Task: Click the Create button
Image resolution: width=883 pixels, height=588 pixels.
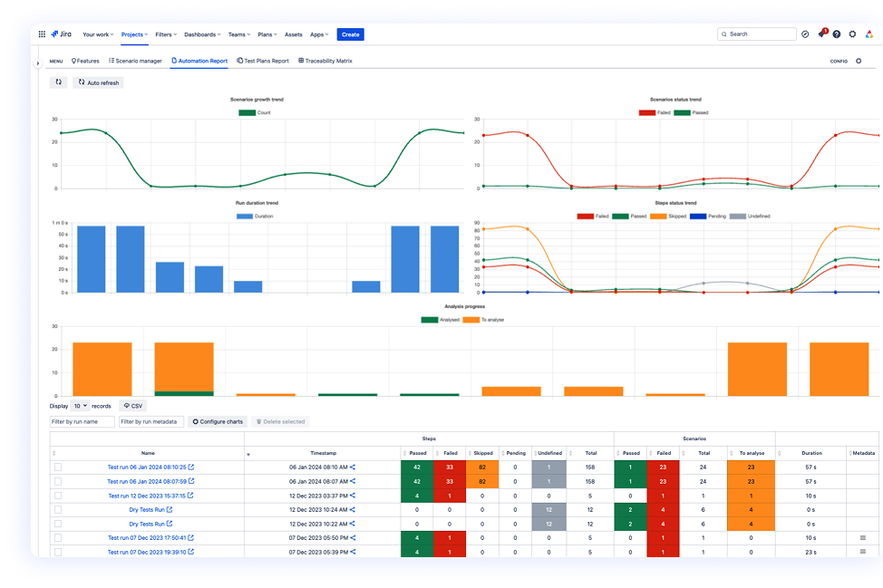Action: tap(350, 34)
